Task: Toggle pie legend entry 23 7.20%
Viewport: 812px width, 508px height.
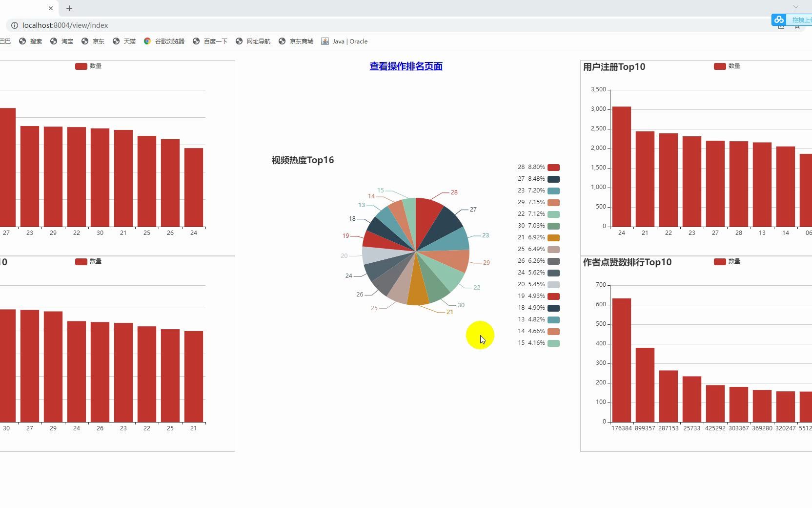Action: [x=539, y=190]
